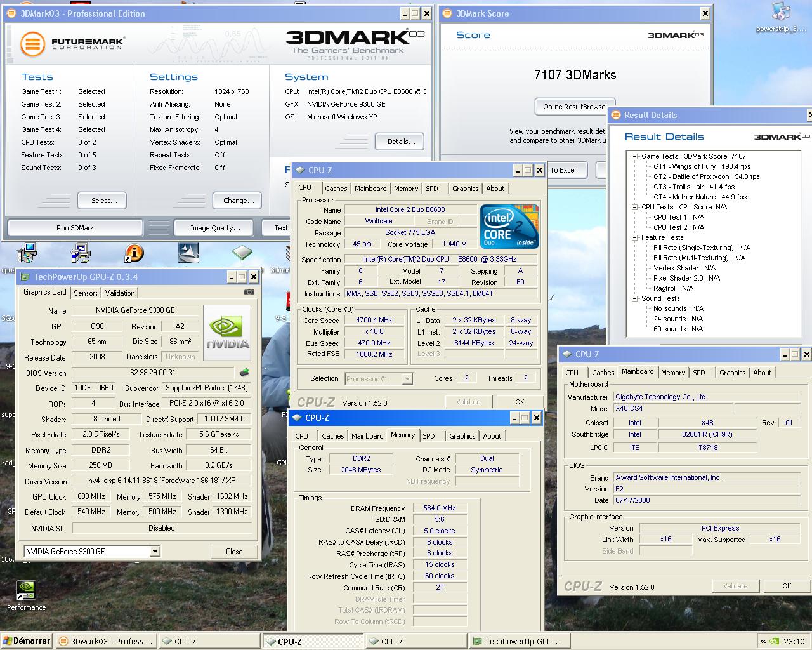Screen dimensions: 812x650
Task: Click Select... button under Tests
Action: pos(101,201)
